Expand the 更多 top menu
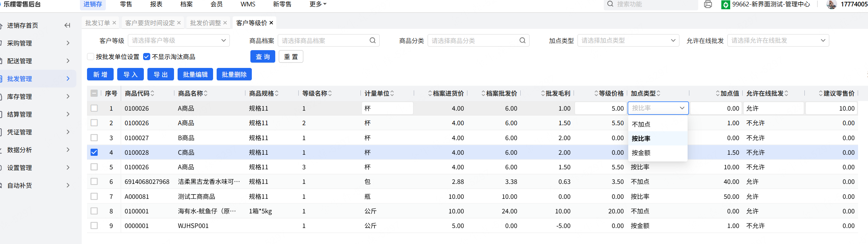 pyautogui.click(x=318, y=4)
